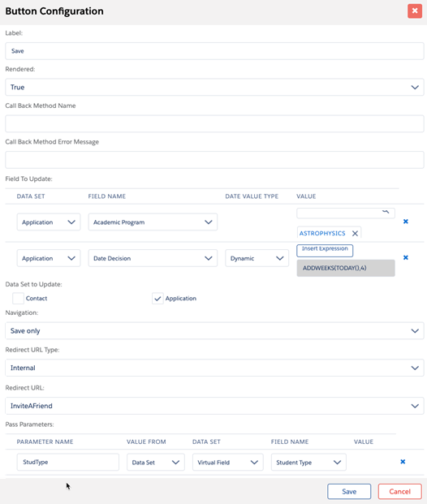The height and width of the screenshot is (504, 427).
Task: Open the Virtual Field data set dropdown
Action: point(227,463)
